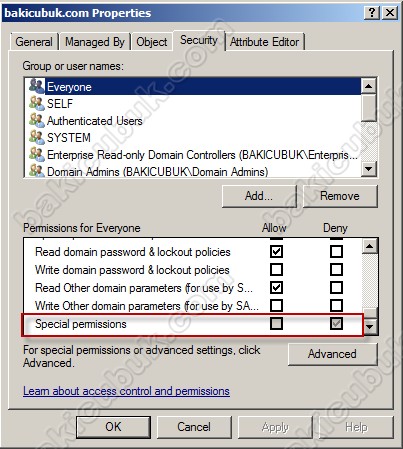Image resolution: width=403 pixels, height=449 pixels.
Task: Select the SYSTEM account icon
Action: 36,137
